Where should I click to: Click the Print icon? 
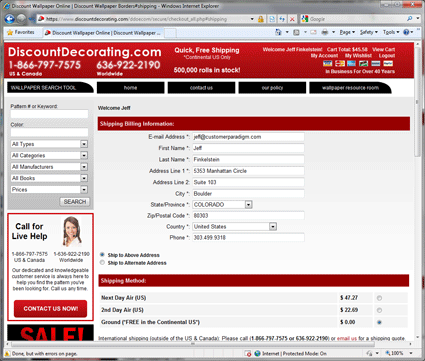pos(325,32)
